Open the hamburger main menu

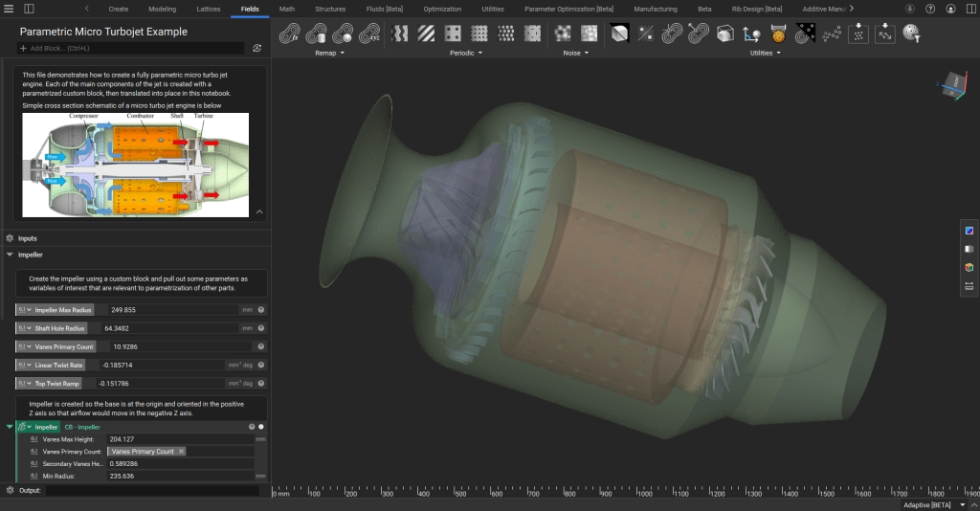click(9, 9)
